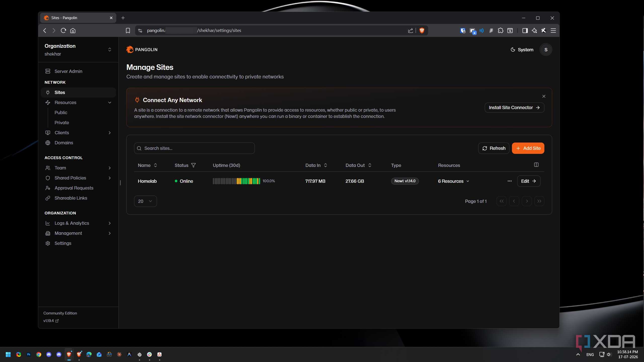Expand Shared Policies chevron
The image size is (644, 362).
click(110, 178)
